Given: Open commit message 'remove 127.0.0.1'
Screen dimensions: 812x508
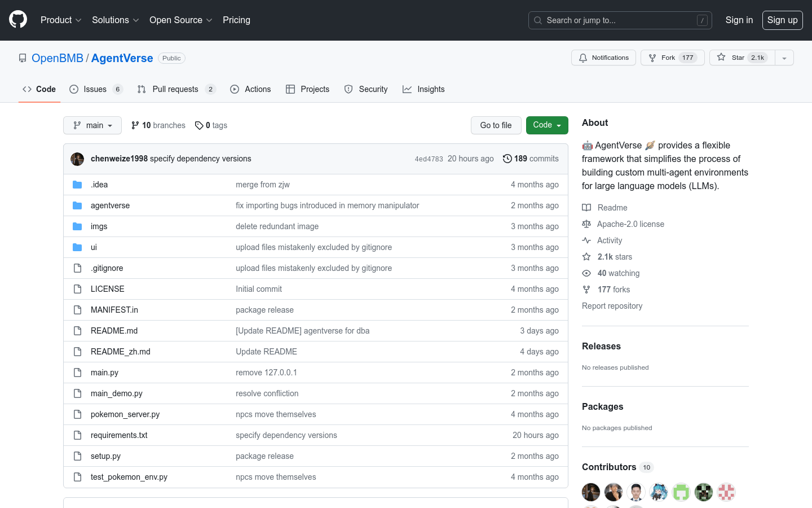Looking at the screenshot, I should pyautogui.click(x=266, y=373).
